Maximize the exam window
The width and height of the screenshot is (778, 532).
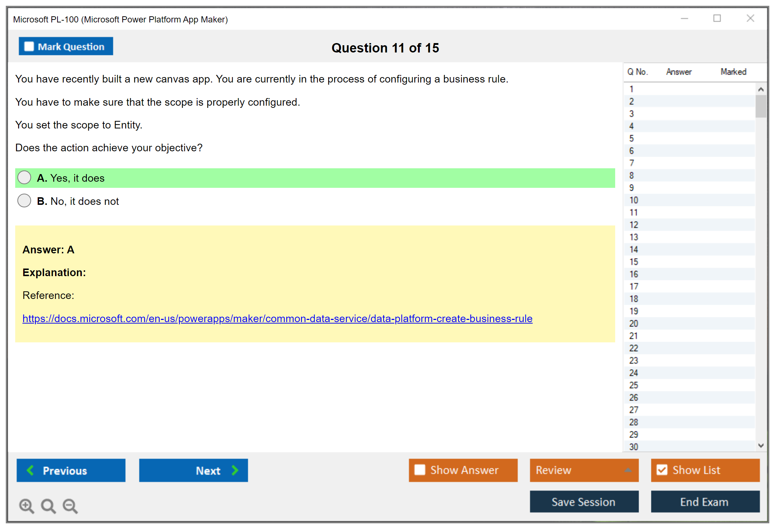[717, 18]
